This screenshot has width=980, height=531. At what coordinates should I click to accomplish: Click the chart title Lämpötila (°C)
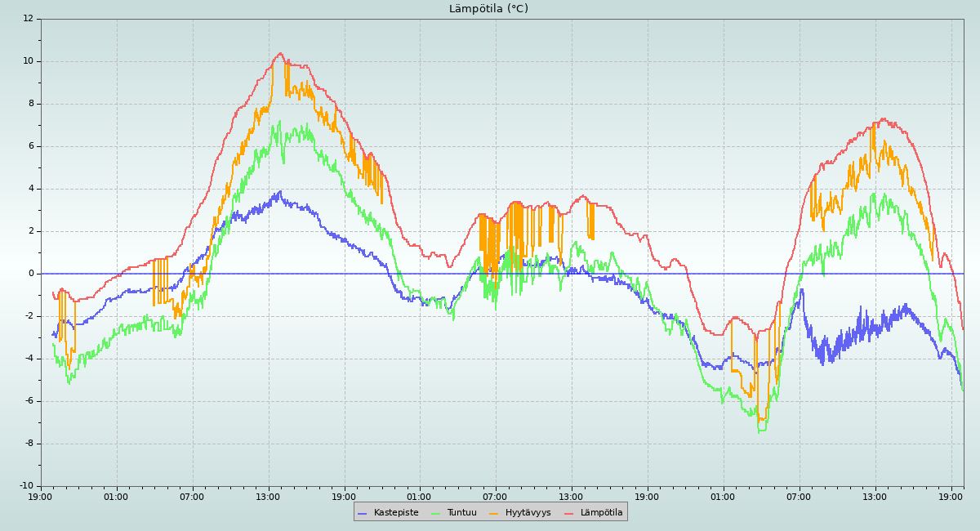[488, 9]
